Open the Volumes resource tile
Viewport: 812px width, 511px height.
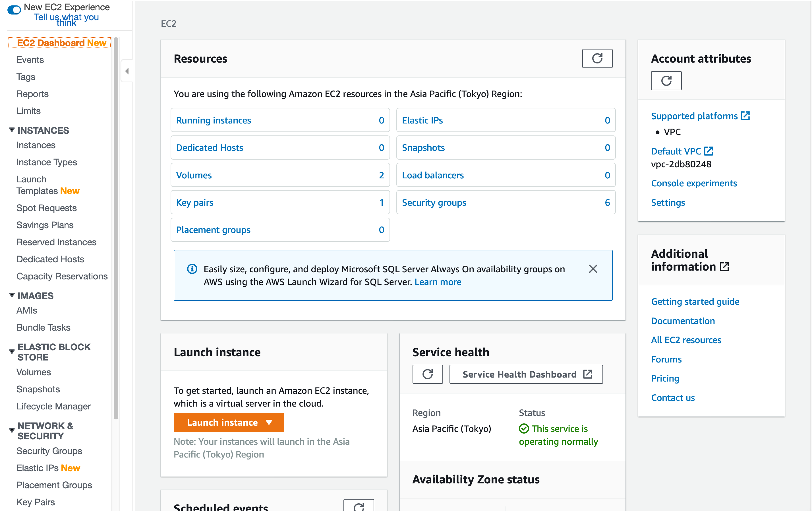point(280,175)
